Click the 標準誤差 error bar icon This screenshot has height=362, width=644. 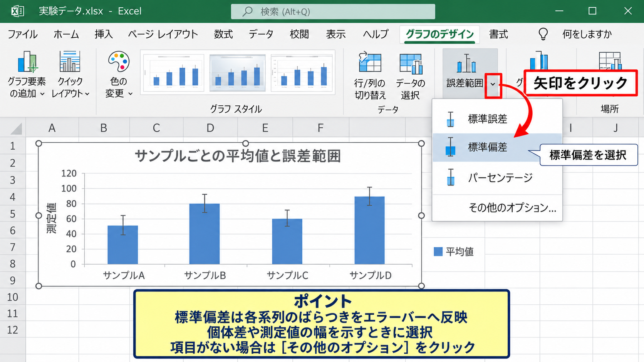pyautogui.click(x=450, y=119)
